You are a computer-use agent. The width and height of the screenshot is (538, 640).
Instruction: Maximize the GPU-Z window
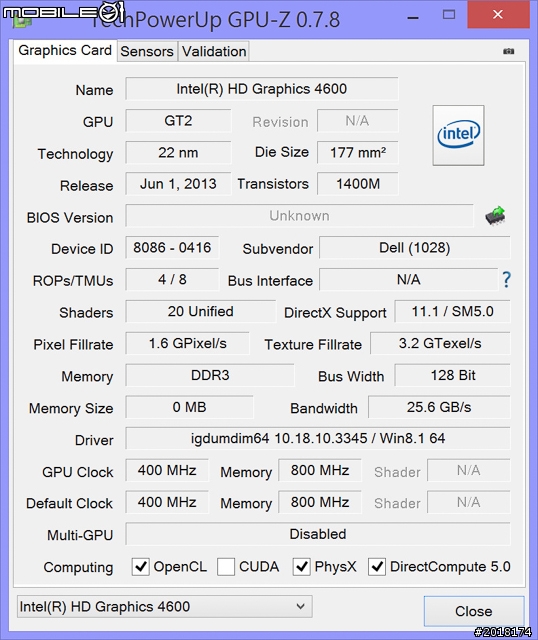[449, 15]
